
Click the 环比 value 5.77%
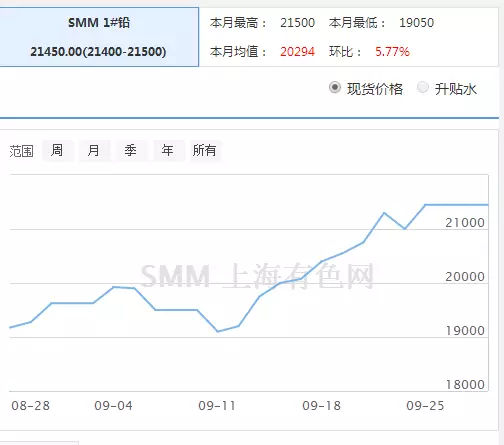tap(392, 52)
